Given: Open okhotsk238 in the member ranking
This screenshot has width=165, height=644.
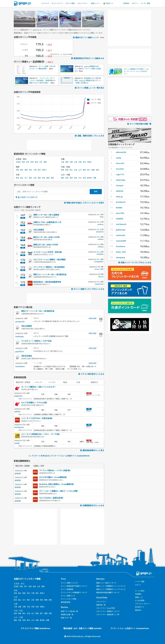Looking at the screenshot, I should (x=121, y=152).
